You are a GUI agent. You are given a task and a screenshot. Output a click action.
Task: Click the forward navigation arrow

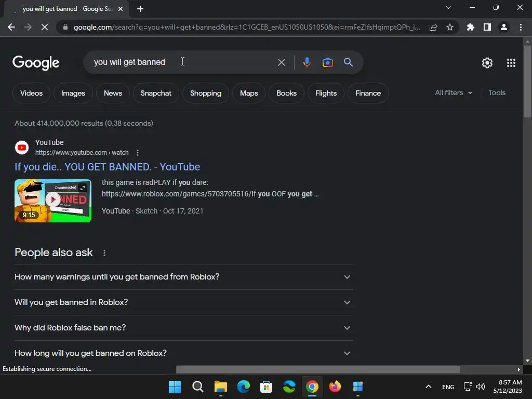[x=28, y=27]
